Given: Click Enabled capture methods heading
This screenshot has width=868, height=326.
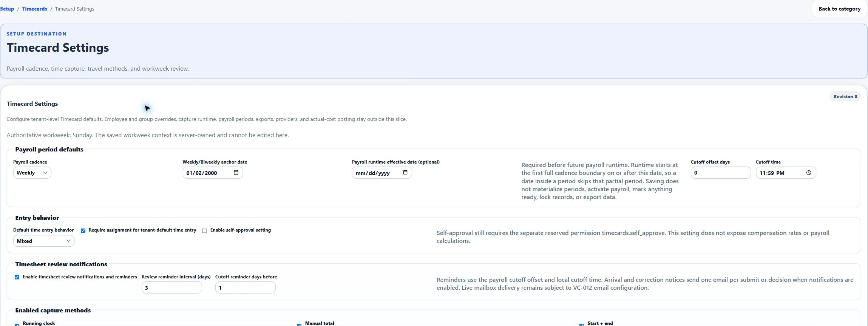Looking at the screenshot, I should 53,310.
